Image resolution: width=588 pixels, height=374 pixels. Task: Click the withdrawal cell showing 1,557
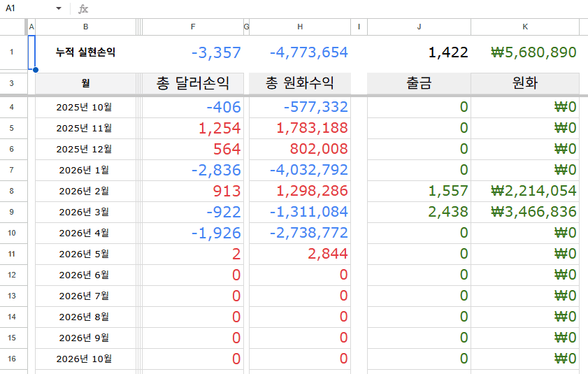(419, 192)
